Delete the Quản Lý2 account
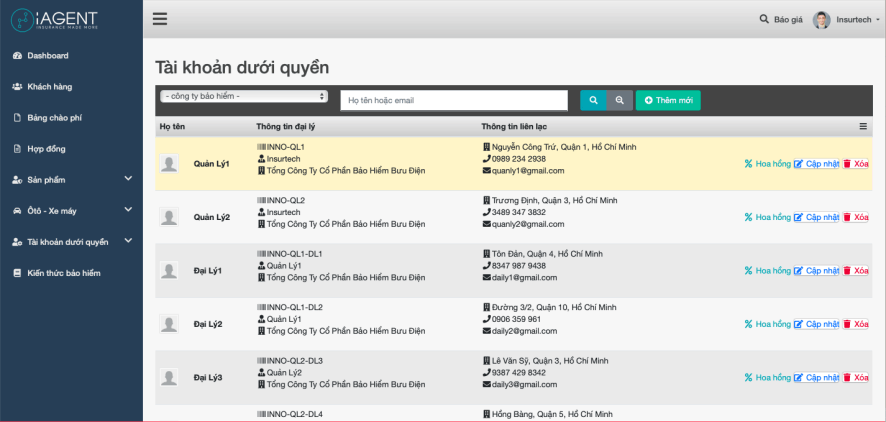The image size is (886, 422). point(855,217)
